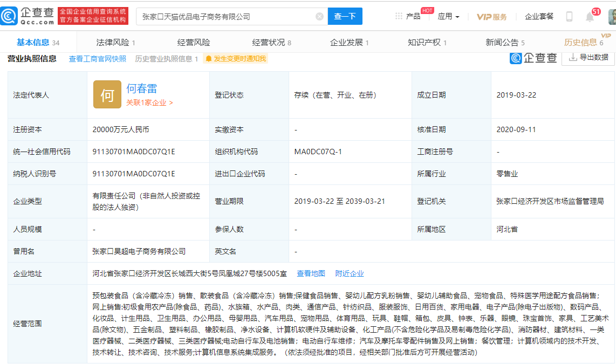Open 企业套餐 page
616x364 pixels.
[539, 17]
